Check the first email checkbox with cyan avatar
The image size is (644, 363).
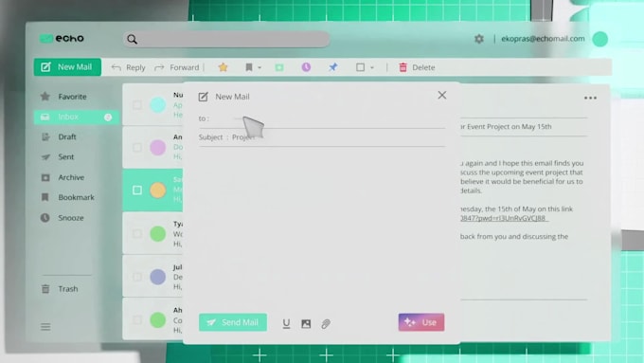point(137,105)
